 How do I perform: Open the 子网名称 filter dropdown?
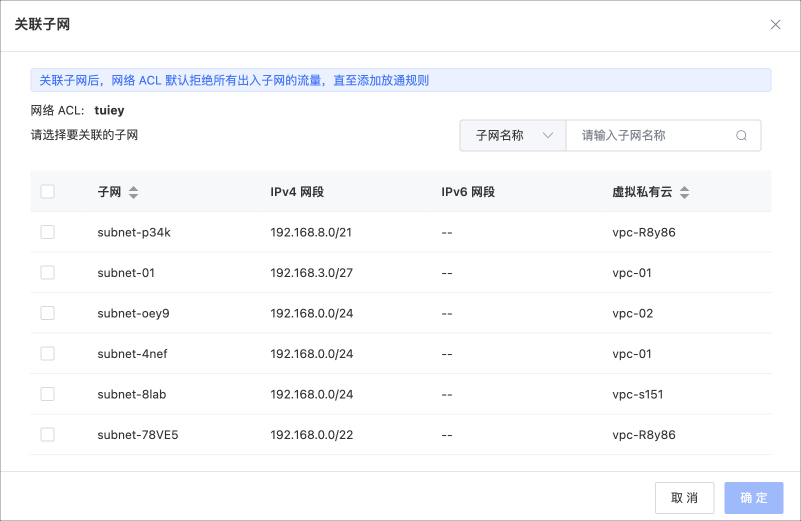coord(513,136)
